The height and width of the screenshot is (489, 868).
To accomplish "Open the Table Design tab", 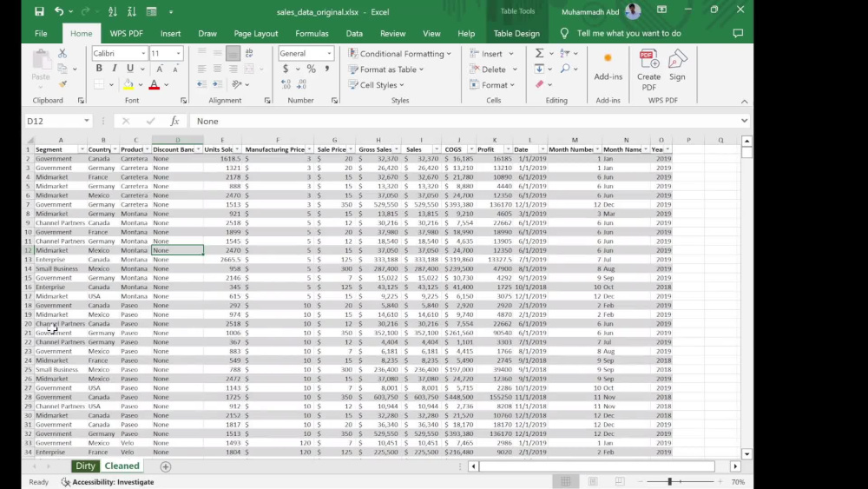I will click(516, 33).
